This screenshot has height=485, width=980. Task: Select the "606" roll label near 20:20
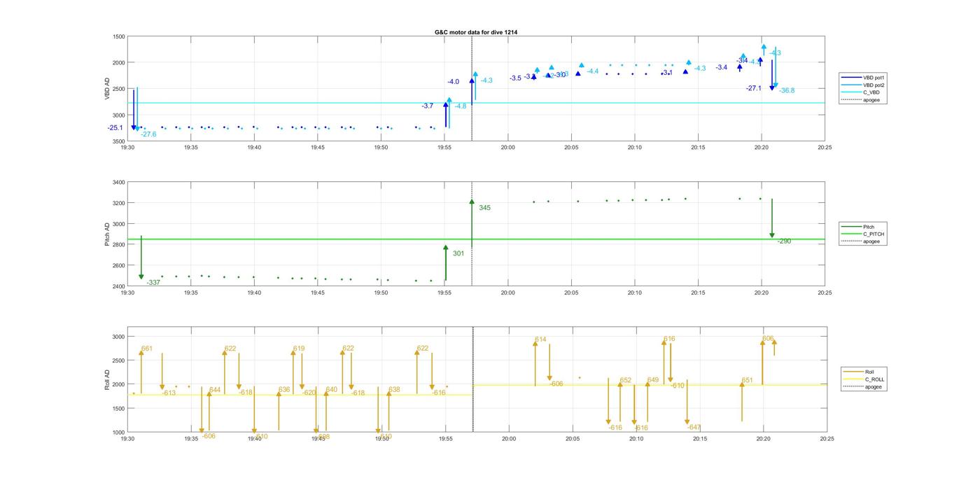pyautogui.click(x=769, y=338)
